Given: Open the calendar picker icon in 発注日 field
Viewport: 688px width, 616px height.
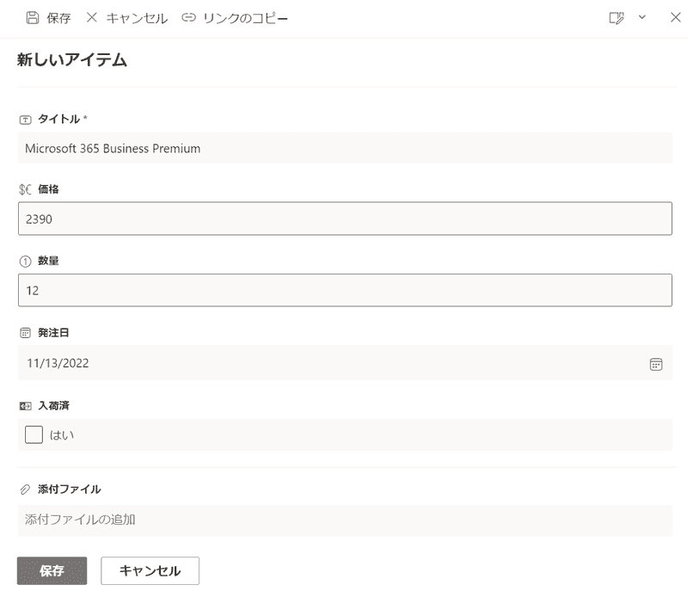Looking at the screenshot, I should tap(656, 364).
